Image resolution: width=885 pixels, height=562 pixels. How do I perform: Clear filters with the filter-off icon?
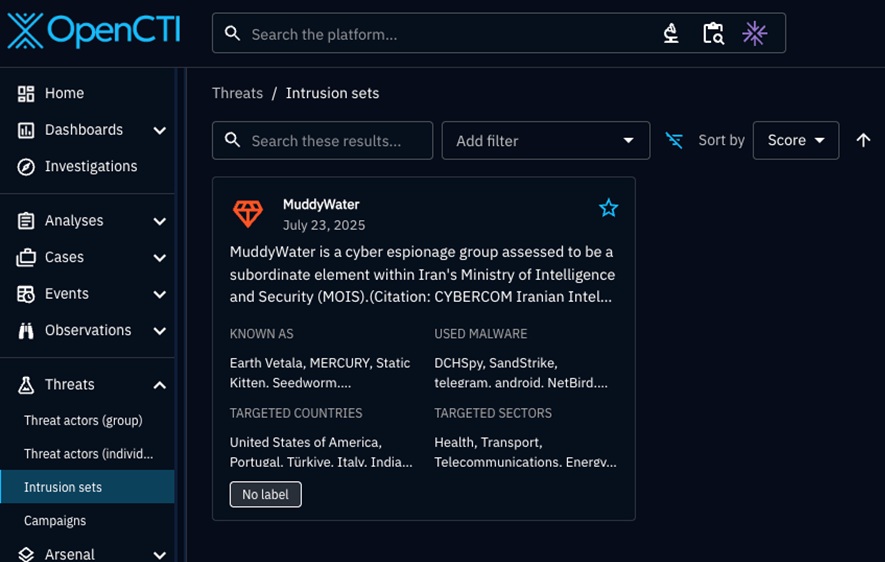click(674, 140)
